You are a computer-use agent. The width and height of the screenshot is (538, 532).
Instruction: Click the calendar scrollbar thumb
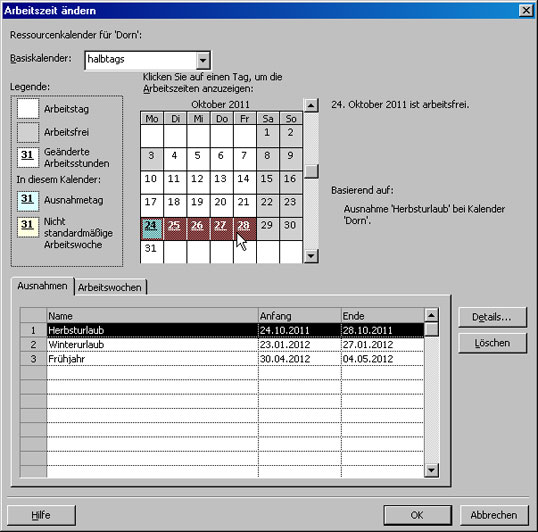[311, 171]
